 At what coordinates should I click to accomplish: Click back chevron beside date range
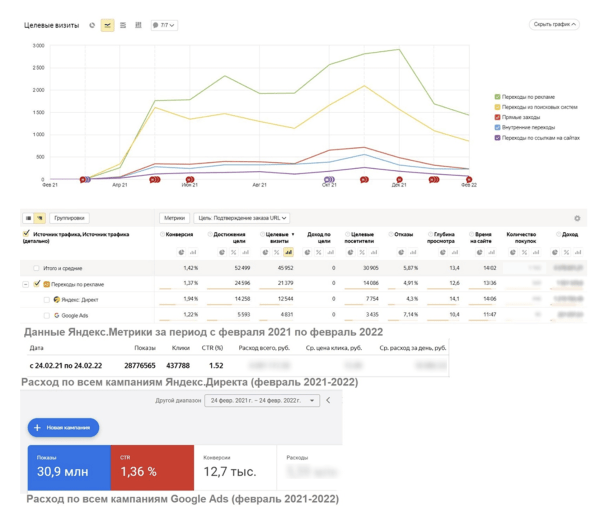tap(328, 400)
